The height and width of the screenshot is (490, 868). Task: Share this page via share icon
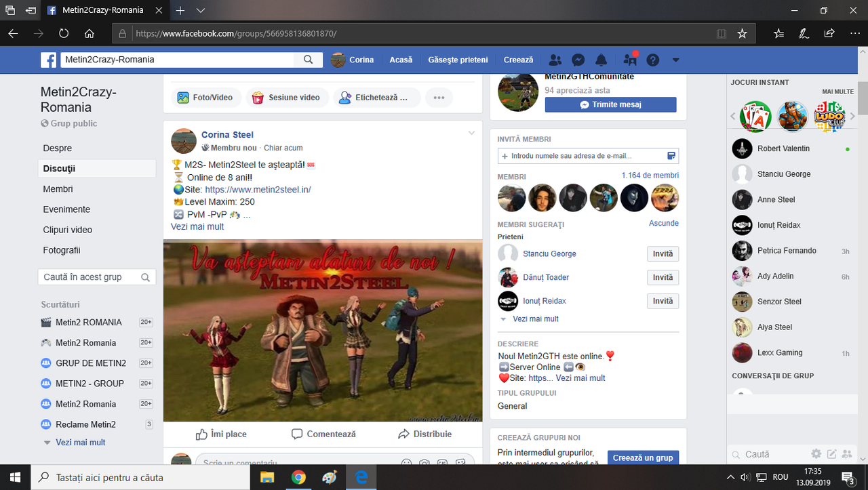tap(829, 33)
